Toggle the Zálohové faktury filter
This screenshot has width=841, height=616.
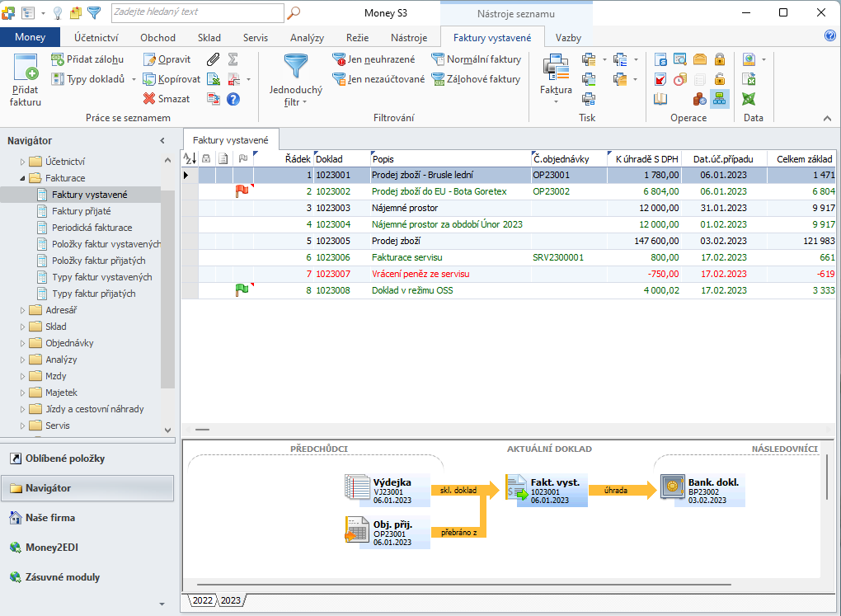tap(477, 79)
